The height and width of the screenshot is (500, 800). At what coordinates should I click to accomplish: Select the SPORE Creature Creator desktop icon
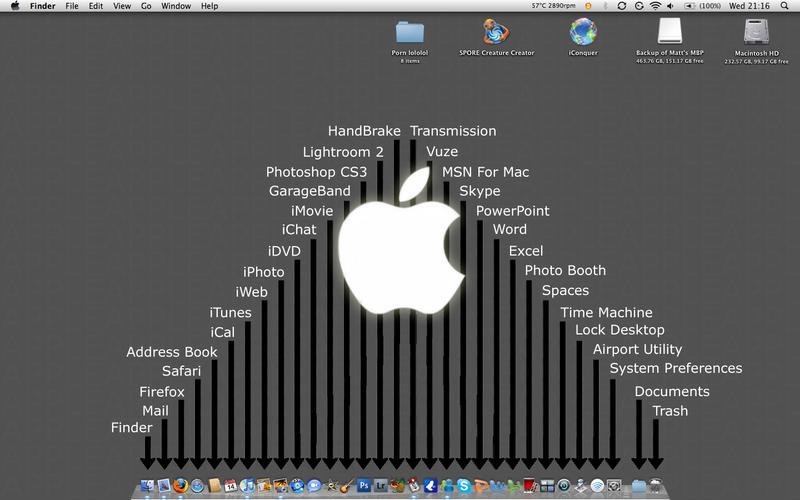(x=496, y=32)
